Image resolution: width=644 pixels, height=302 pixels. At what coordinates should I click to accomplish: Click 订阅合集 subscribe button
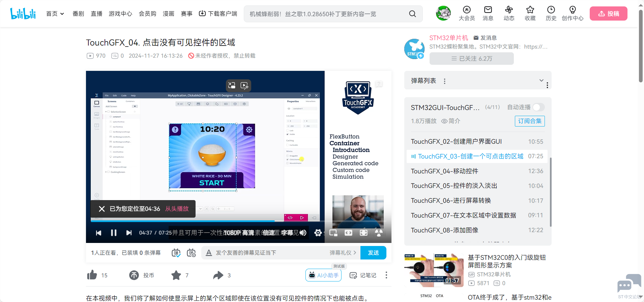tap(530, 121)
